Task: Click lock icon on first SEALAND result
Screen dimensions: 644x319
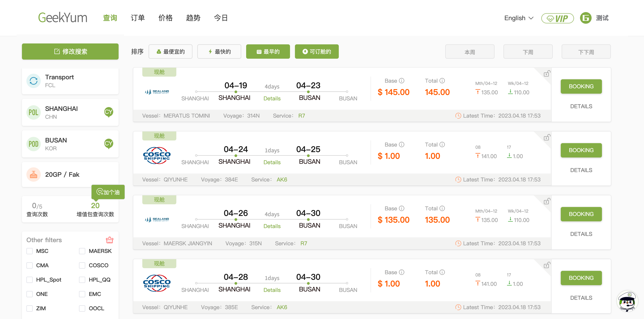Action: click(546, 73)
